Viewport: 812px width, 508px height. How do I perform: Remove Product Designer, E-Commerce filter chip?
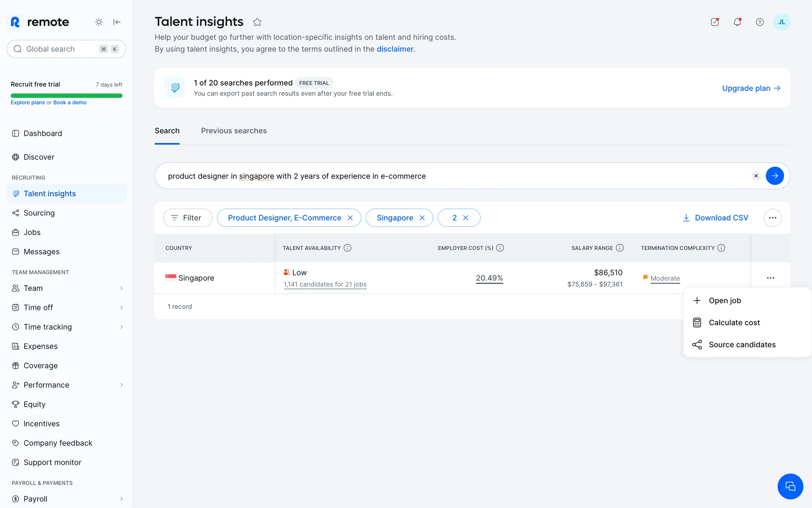(350, 218)
